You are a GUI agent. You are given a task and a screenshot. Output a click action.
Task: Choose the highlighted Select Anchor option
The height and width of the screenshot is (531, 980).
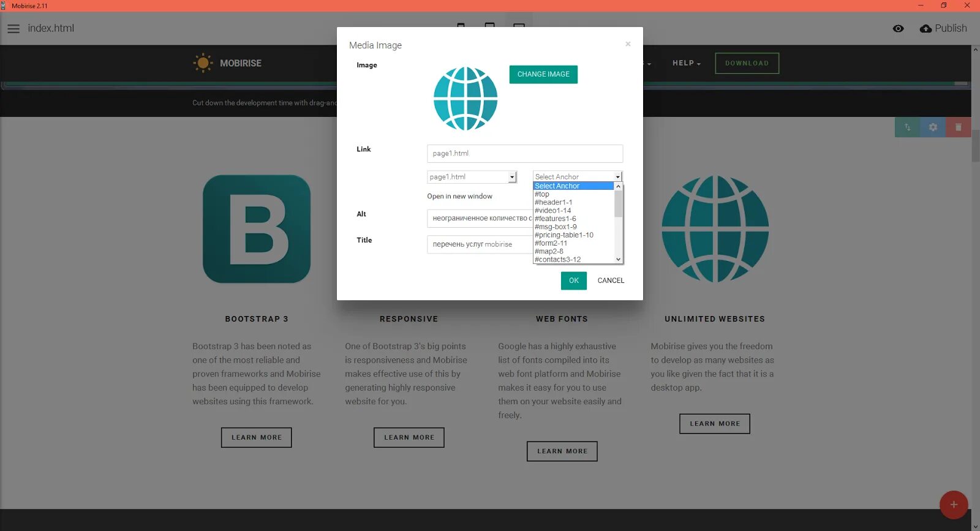(x=573, y=186)
